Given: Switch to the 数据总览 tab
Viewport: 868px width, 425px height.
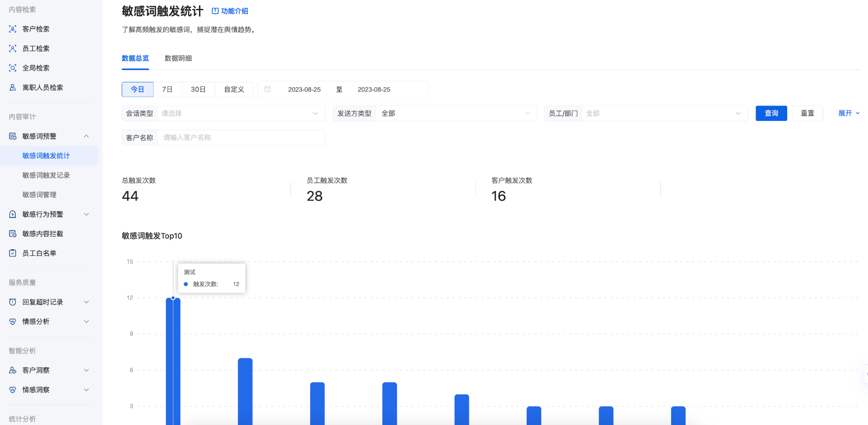Looking at the screenshot, I should point(135,58).
